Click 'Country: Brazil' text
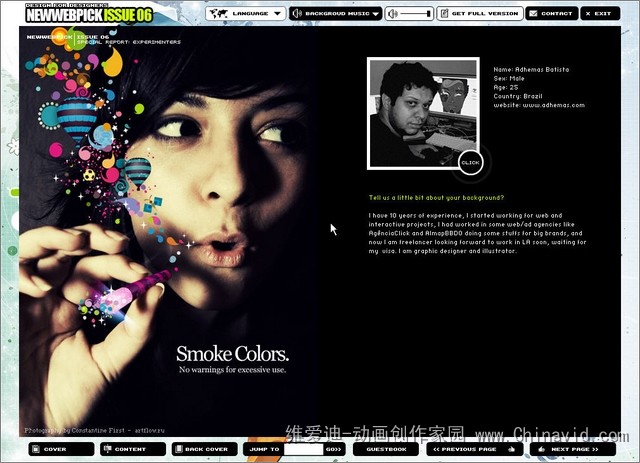The height and width of the screenshot is (463, 640). point(518,96)
